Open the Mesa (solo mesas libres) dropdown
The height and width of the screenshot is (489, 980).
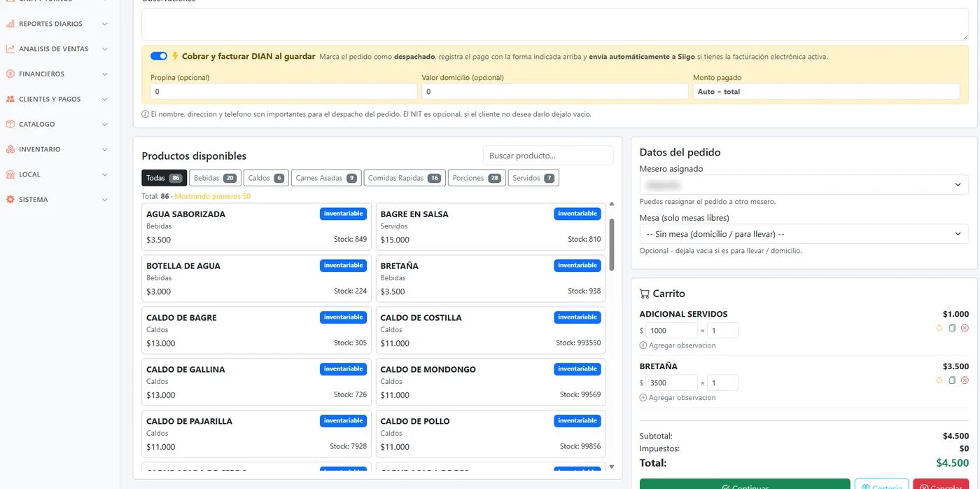(804, 234)
